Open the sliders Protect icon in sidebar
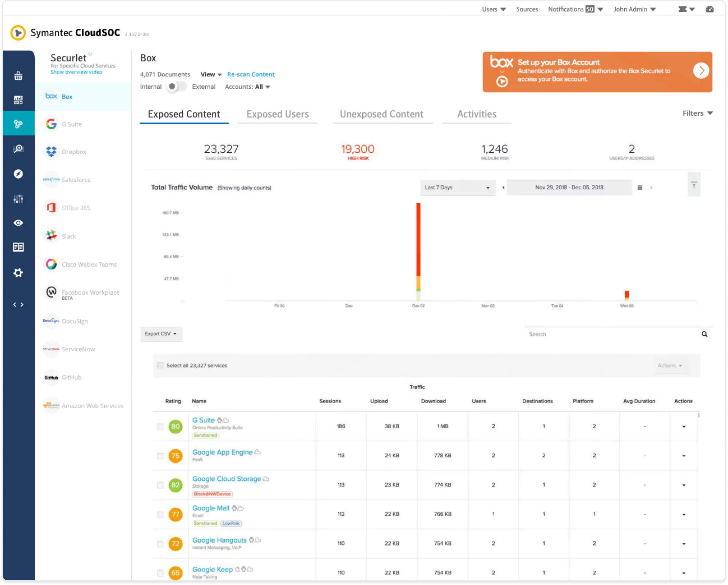This screenshot has width=728, height=585. pos(18,199)
